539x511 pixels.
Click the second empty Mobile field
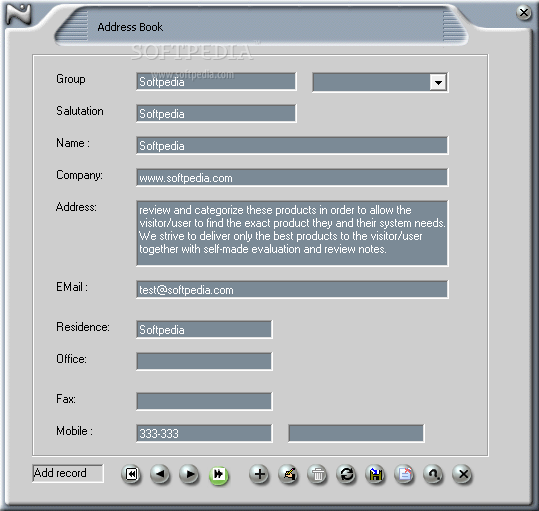356,433
